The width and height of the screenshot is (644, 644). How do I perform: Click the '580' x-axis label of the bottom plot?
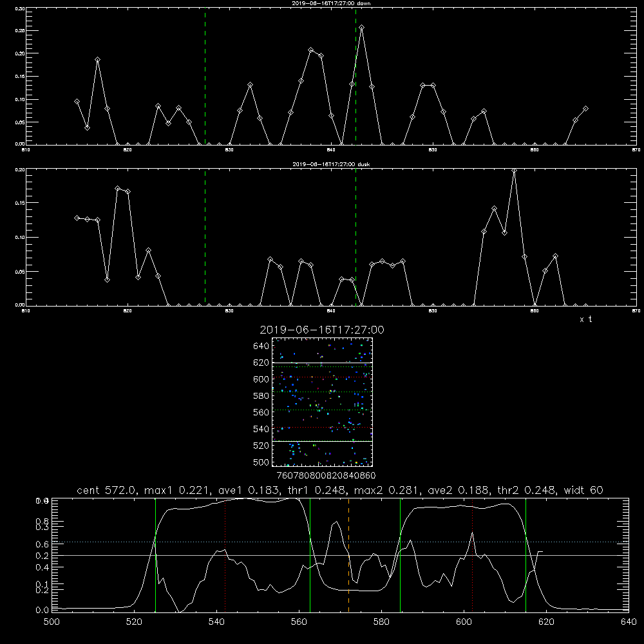381,621
